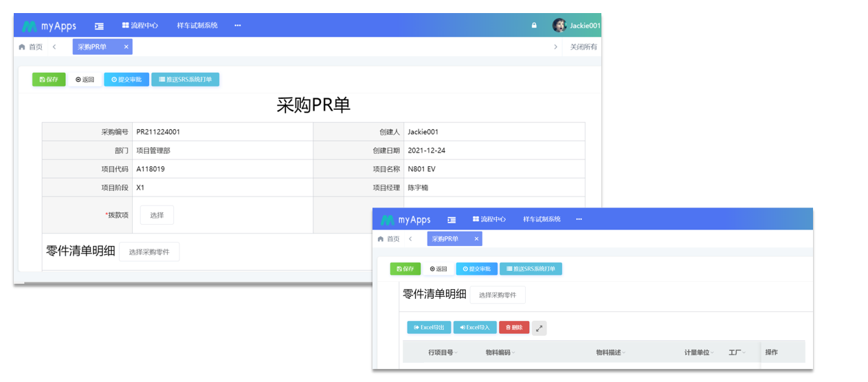Click the Excel导入 import button

pyautogui.click(x=475, y=328)
